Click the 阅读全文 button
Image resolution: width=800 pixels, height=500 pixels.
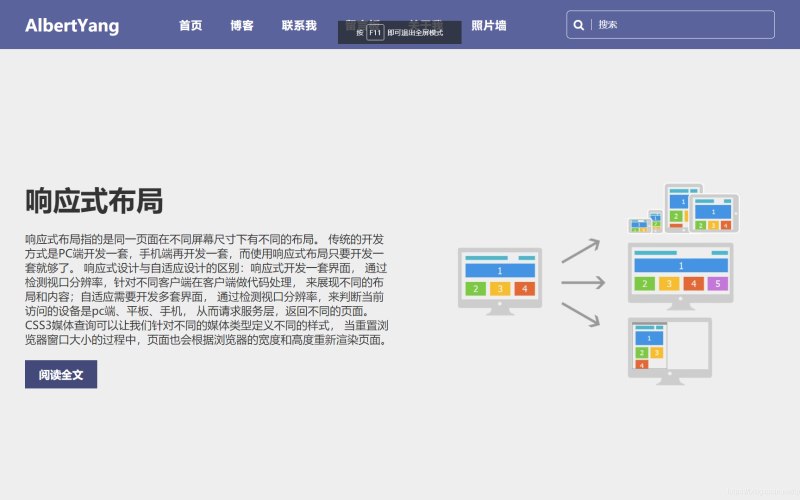(x=61, y=374)
